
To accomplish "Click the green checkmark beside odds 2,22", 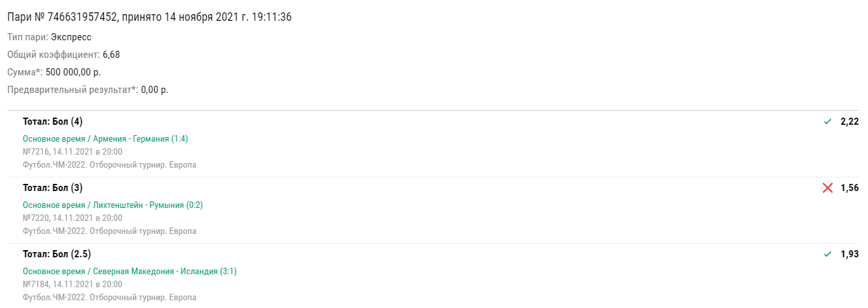I will [828, 122].
